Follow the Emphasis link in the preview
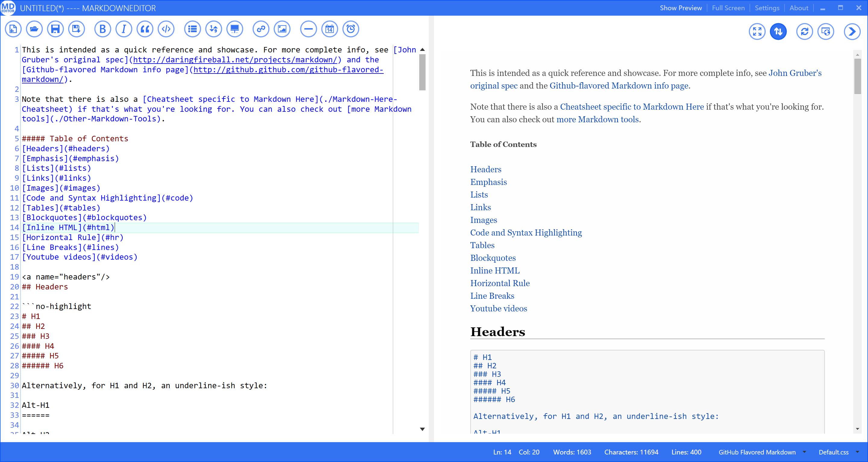This screenshot has width=868, height=462. 488,182
